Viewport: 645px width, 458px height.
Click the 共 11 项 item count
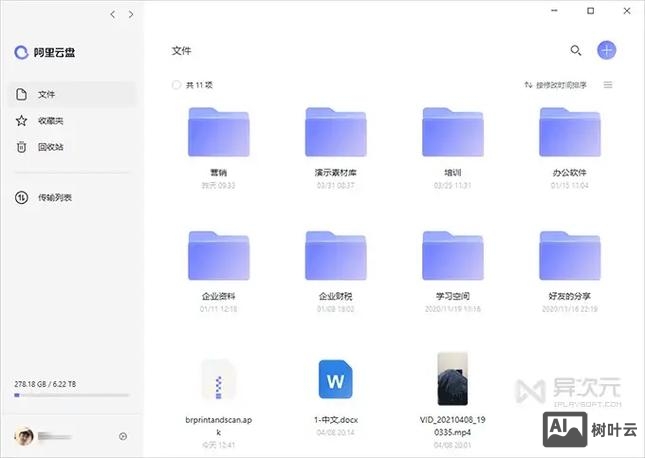pyautogui.click(x=199, y=85)
